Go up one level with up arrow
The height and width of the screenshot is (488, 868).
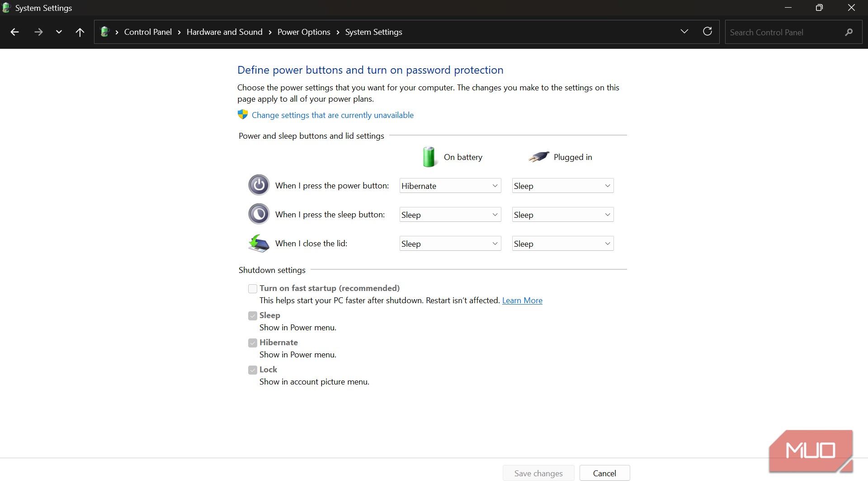point(80,32)
